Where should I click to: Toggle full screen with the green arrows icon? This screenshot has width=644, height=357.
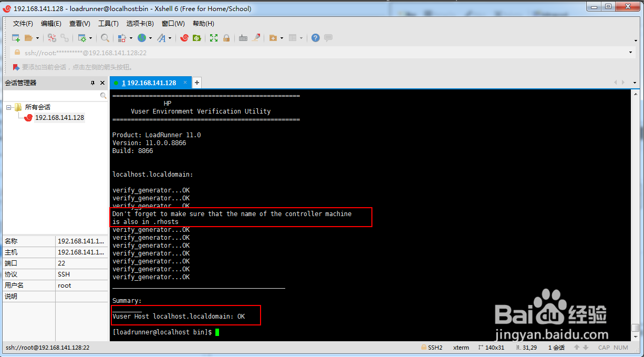(214, 38)
